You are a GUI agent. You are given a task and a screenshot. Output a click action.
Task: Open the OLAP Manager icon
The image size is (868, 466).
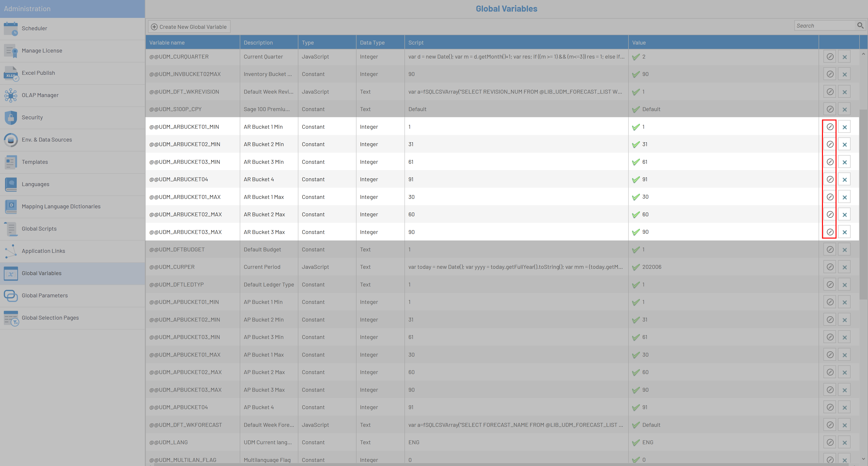pyautogui.click(x=11, y=95)
